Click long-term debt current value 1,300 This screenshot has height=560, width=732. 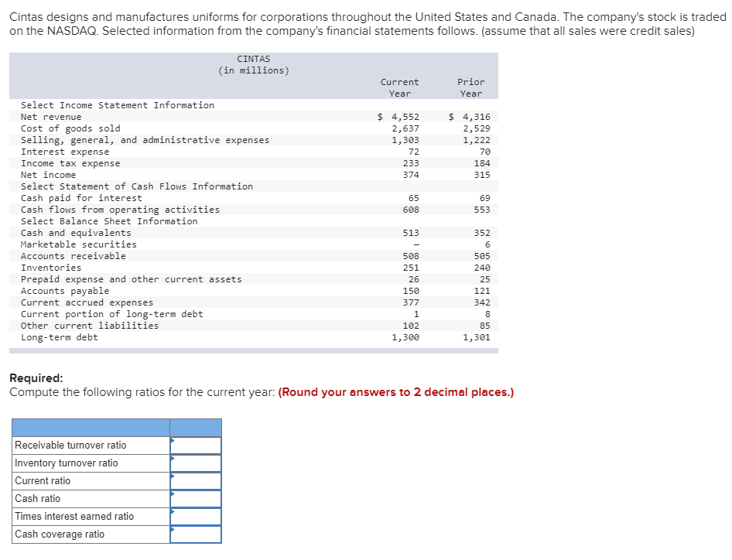tap(405, 337)
